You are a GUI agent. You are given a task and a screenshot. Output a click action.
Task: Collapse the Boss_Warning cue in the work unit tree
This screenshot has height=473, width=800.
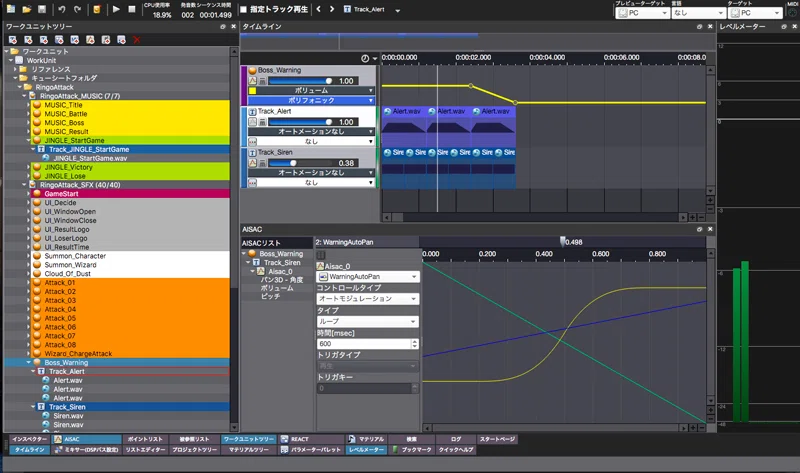coord(29,362)
